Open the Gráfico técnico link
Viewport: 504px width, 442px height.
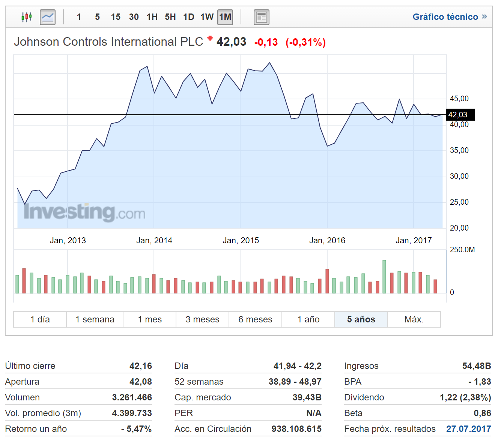pyautogui.click(x=445, y=17)
